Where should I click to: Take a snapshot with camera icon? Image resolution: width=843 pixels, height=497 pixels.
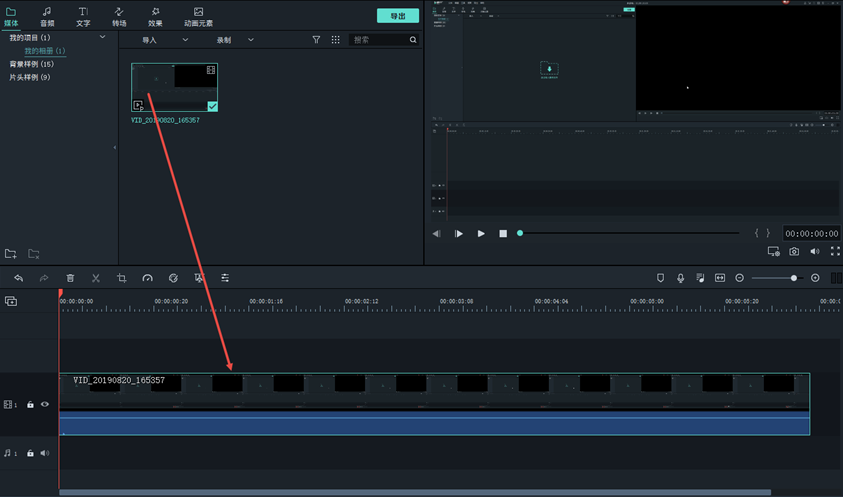[794, 251]
